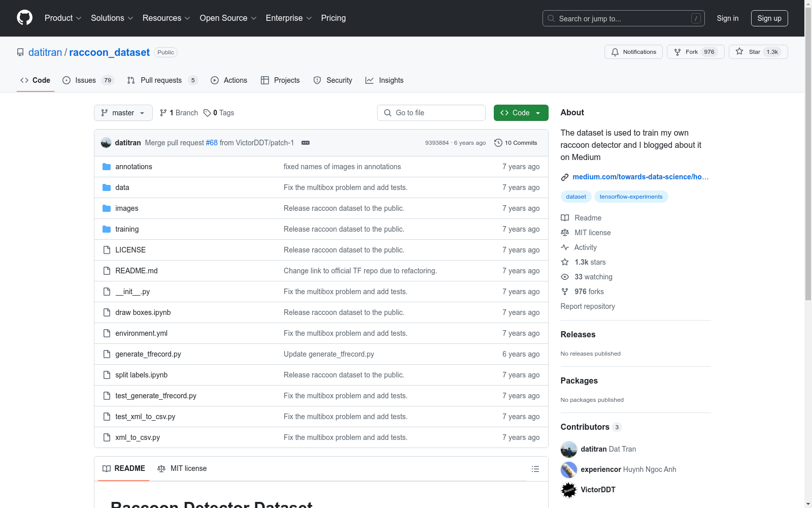Click the GitHub logo in the header
812x508 pixels.
[x=24, y=18]
